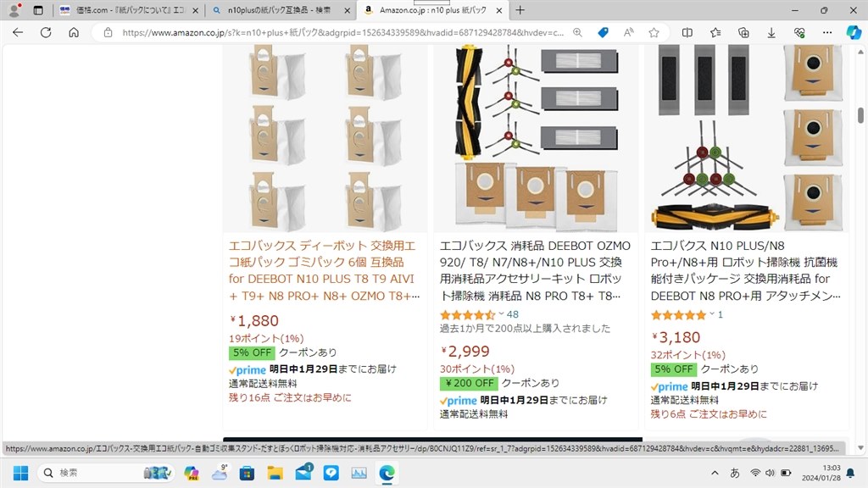The image size is (868, 488).
Task: Open split screen view
Action: [x=687, y=33]
